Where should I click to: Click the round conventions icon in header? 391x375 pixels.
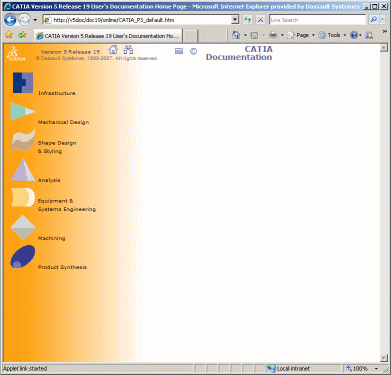coord(193,51)
